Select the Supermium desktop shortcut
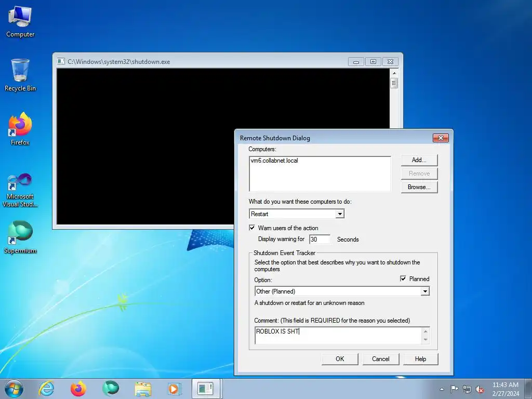 click(20, 237)
